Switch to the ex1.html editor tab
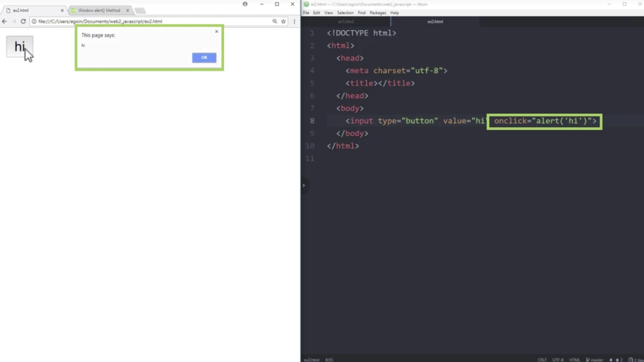644x362 pixels. coord(346,21)
